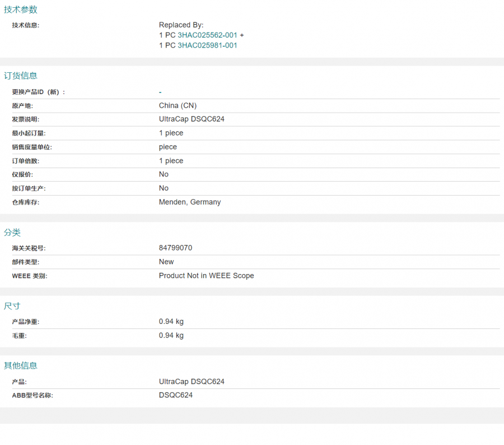This screenshot has width=504, height=445.
Task: Select the 产品净重 label
Action: tap(26, 322)
